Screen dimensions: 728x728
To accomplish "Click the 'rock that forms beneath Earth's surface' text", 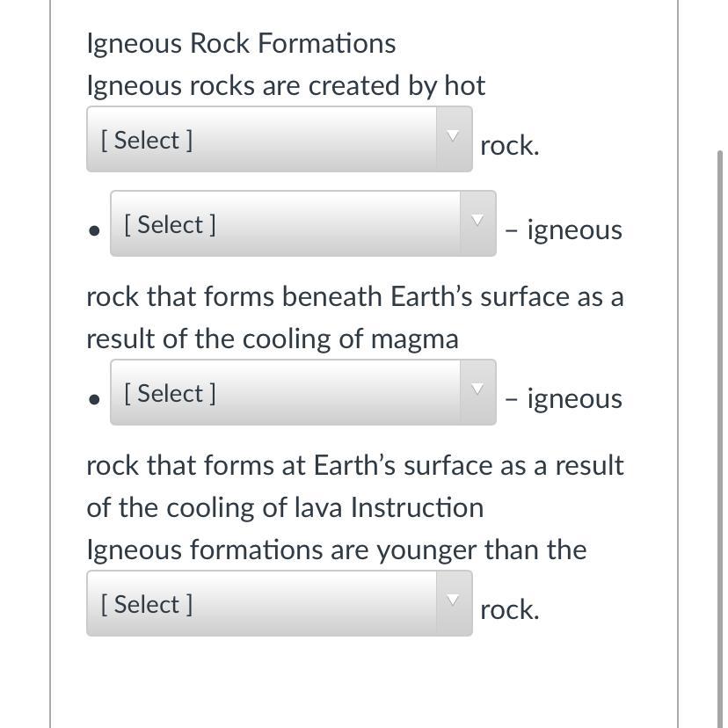I will 354,296.
